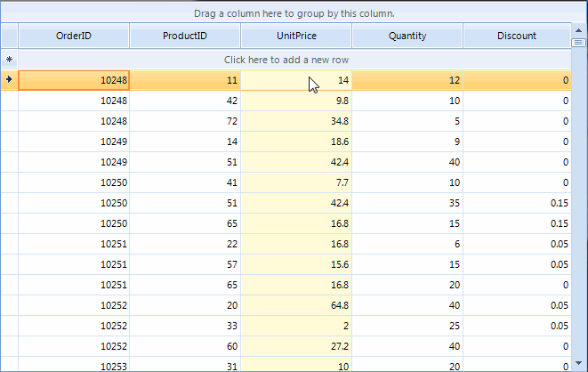
Task: Select the UnitPrice cell showing 27.2
Action: 296,346
